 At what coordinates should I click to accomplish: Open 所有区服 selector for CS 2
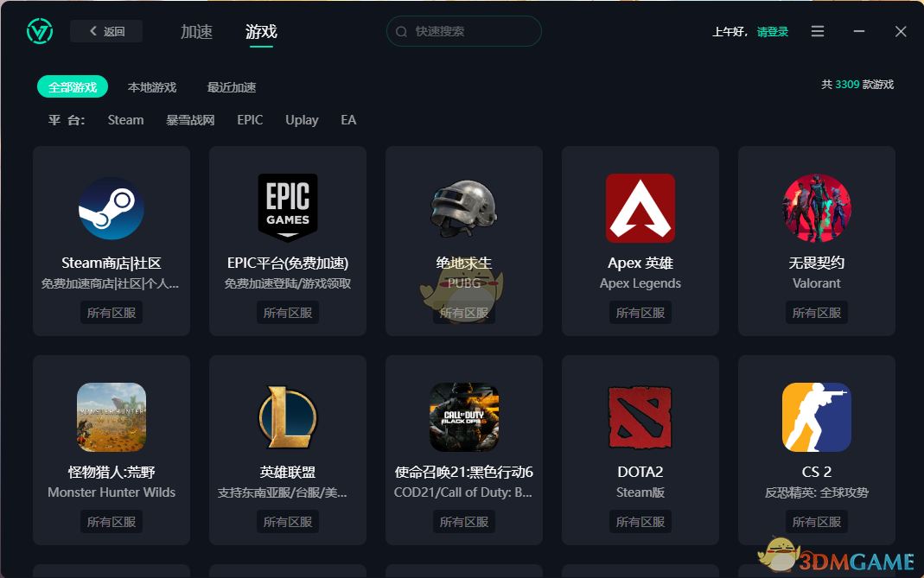pos(817,521)
